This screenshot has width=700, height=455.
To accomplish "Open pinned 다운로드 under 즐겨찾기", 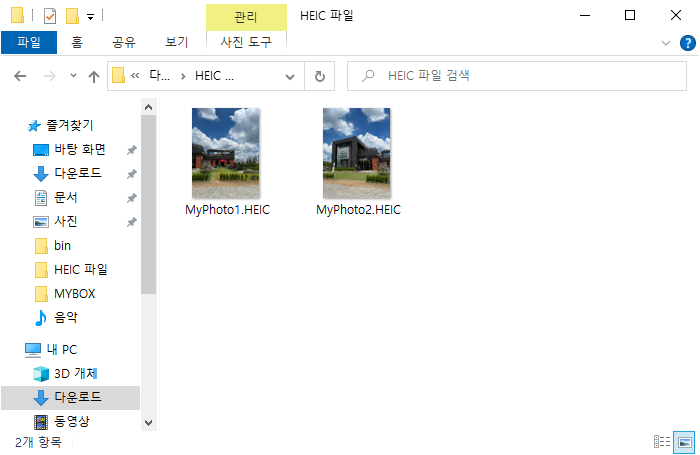I will [x=78, y=173].
